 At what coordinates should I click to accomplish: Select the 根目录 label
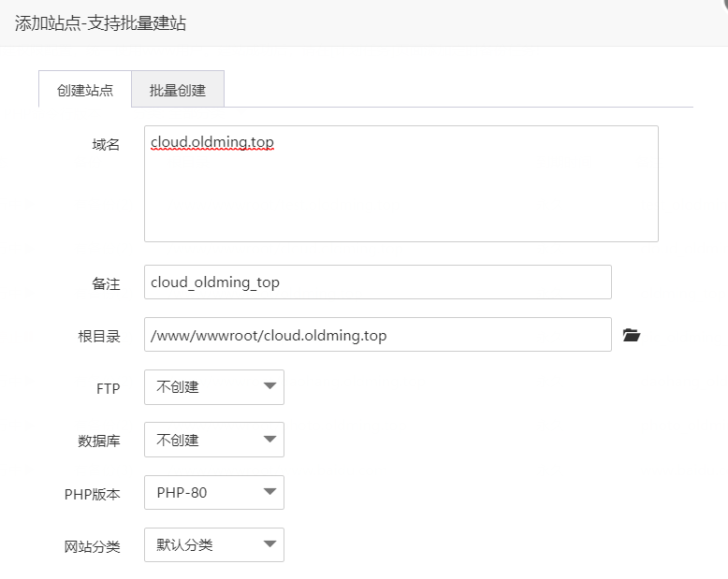(99, 336)
